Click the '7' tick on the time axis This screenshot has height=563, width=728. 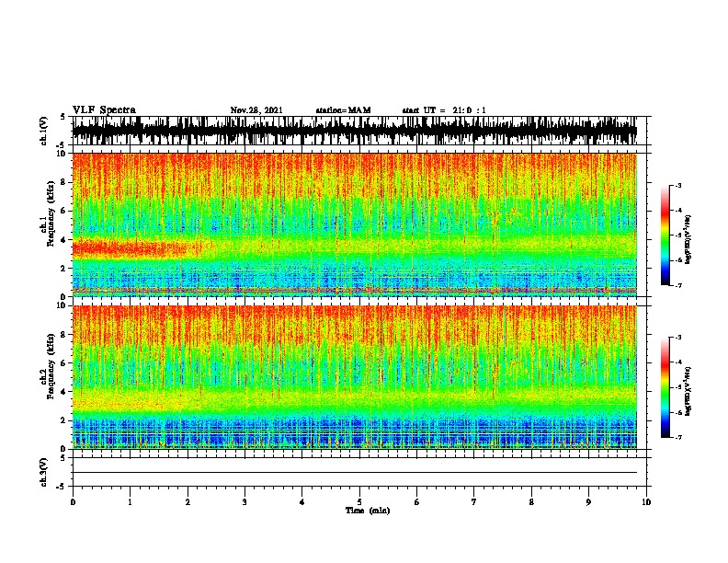(x=474, y=501)
